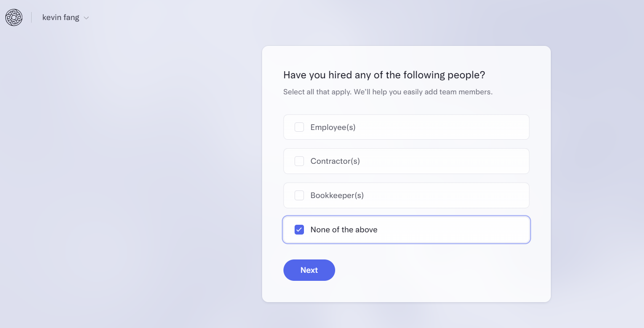Screen dimensions: 644x328
Task: Click the "Have you hired" question heading
Action: (384, 75)
